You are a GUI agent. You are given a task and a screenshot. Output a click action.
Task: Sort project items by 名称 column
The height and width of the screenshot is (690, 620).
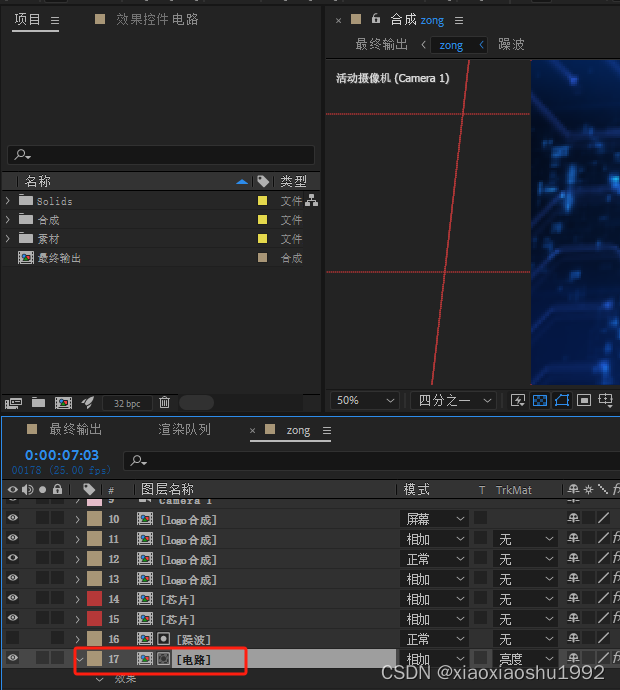click(x=37, y=181)
